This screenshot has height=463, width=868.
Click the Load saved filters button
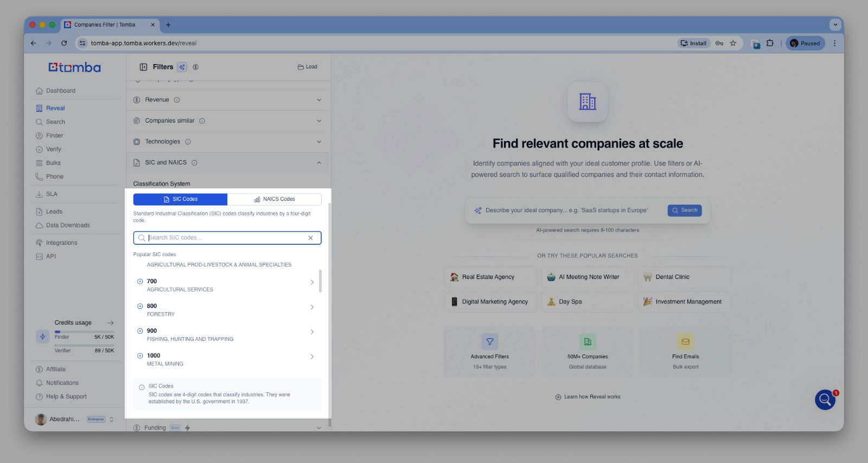(x=308, y=67)
